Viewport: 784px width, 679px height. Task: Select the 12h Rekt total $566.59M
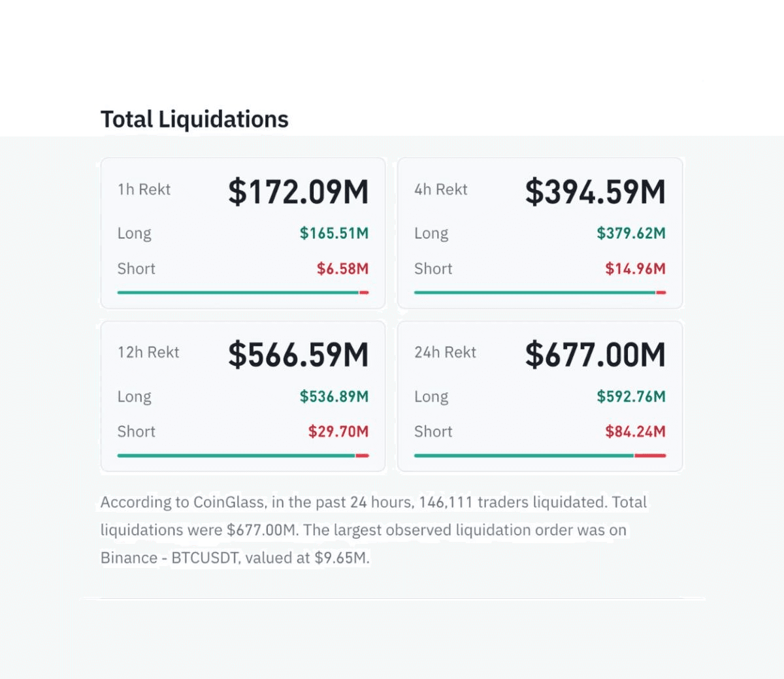point(299,355)
